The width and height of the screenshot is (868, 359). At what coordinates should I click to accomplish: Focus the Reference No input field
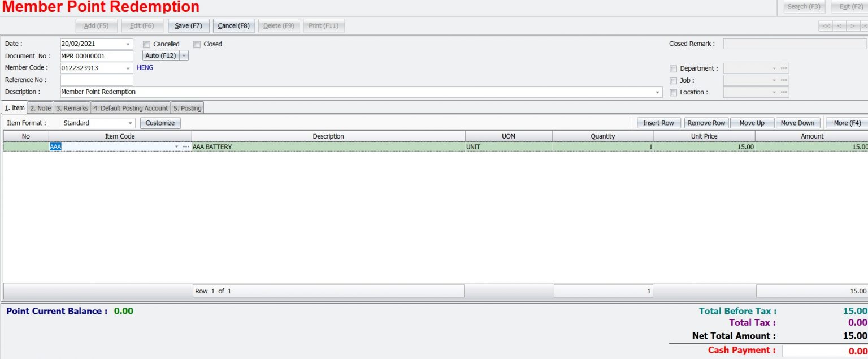click(97, 80)
